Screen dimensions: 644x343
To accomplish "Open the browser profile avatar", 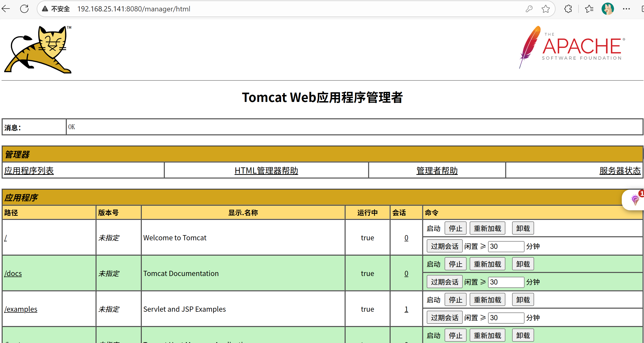I will (x=608, y=9).
